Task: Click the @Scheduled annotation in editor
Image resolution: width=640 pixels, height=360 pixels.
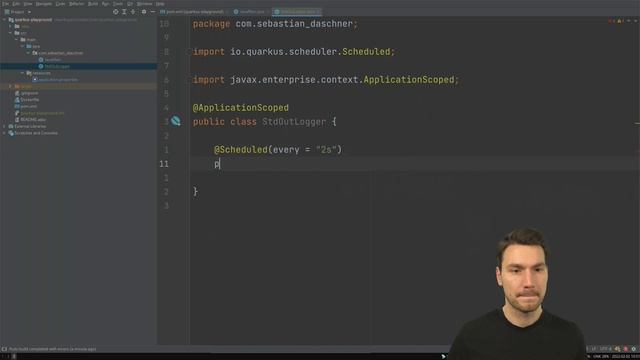Action: pos(241,150)
